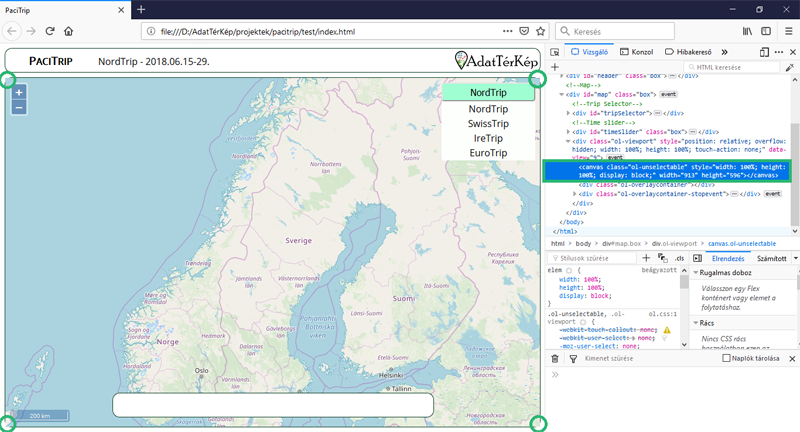Close the PaciTrip tab
This screenshot has width=800, height=432.
point(121,10)
